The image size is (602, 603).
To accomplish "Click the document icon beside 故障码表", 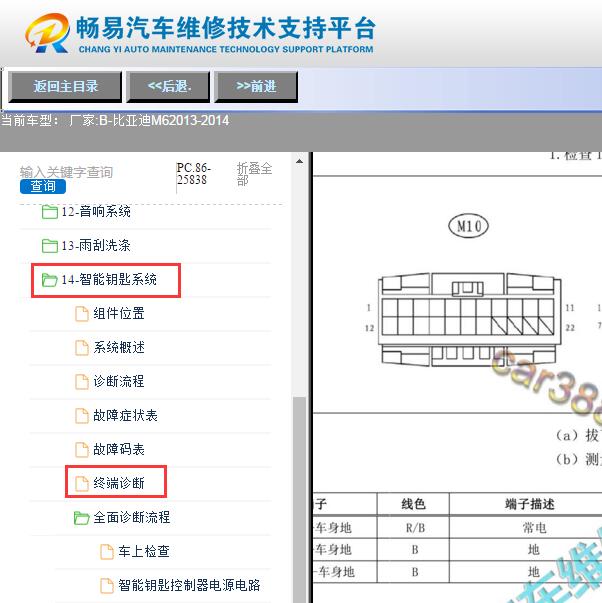I will point(82,449).
